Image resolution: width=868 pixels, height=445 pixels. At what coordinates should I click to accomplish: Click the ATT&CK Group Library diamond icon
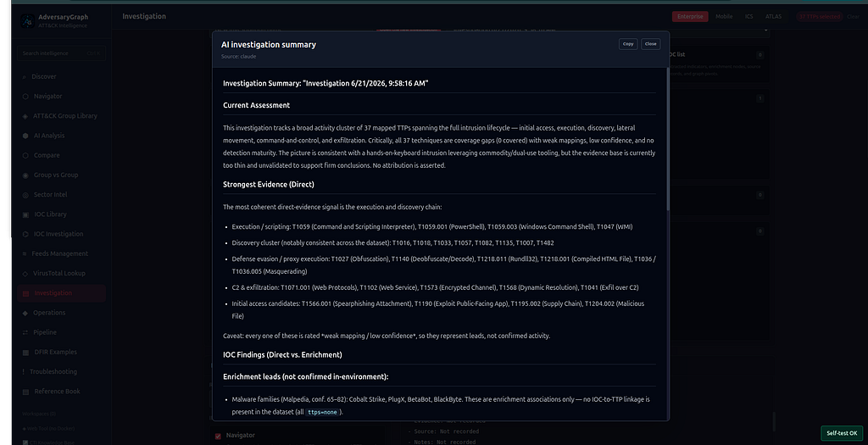point(25,116)
